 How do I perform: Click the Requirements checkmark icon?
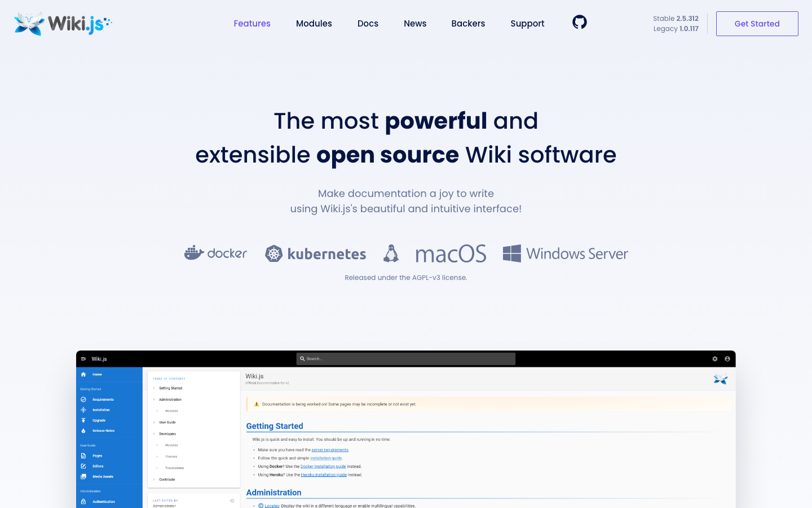tap(83, 400)
